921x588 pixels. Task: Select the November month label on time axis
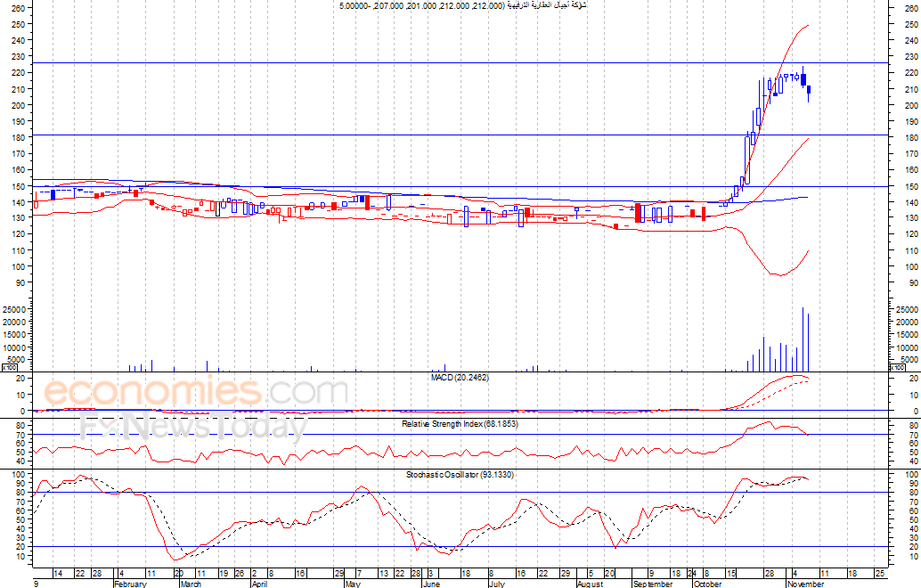[805, 584]
